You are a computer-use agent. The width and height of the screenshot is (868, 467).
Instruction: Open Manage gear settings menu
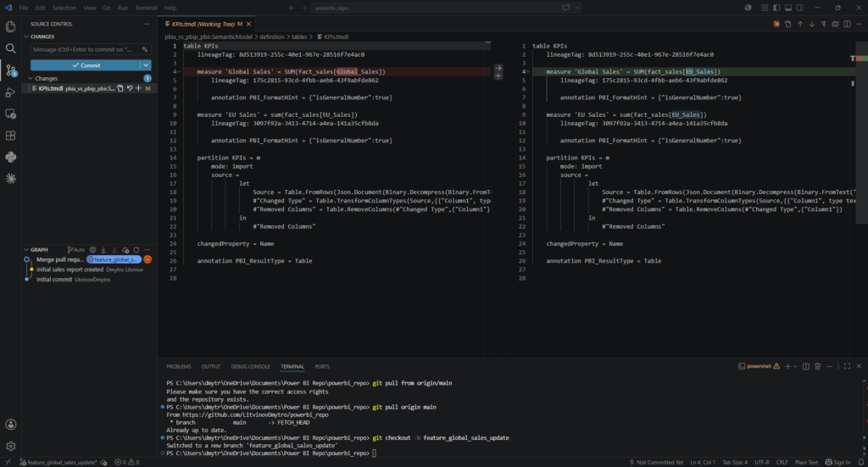(10, 446)
